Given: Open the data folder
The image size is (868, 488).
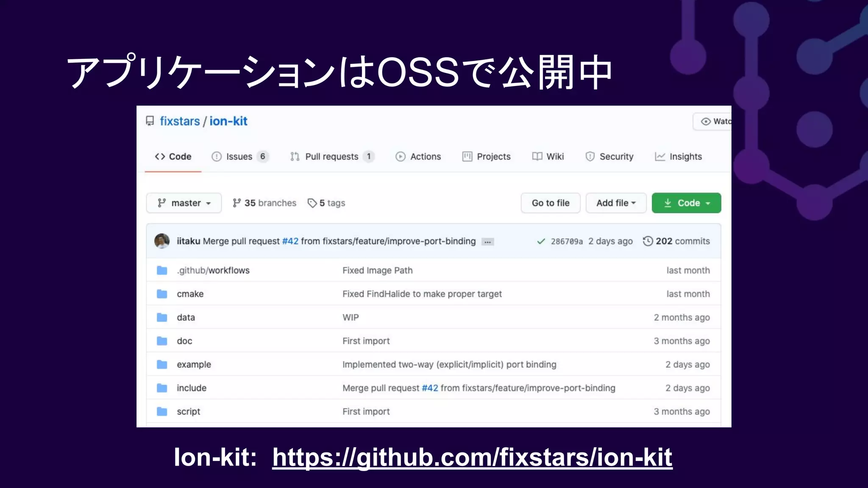Looking at the screenshot, I should (186, 317).
